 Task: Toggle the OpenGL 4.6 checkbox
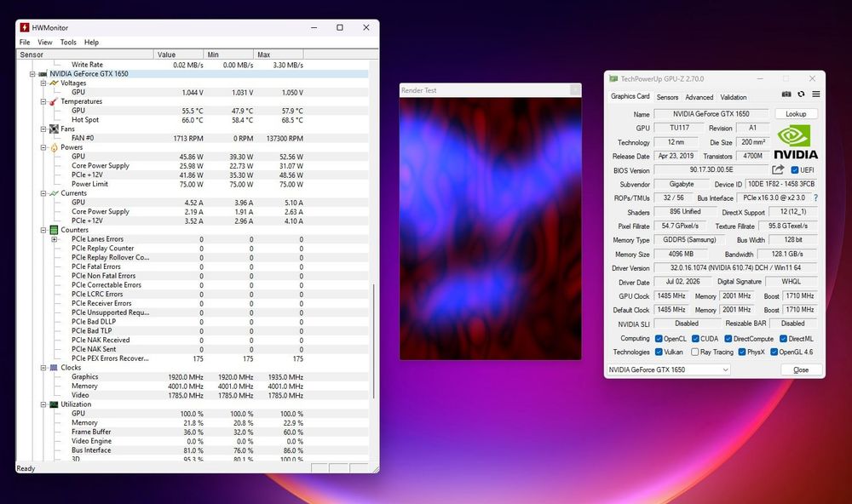774,352
